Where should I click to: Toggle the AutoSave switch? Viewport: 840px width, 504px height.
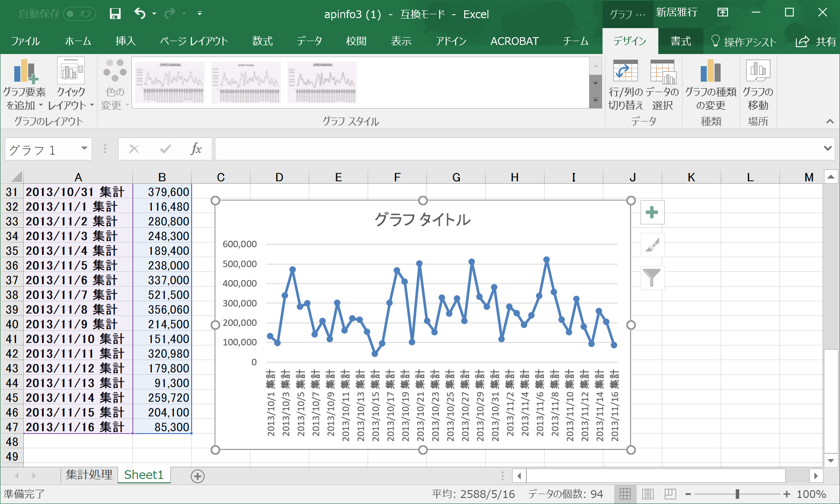coord(79,14)
